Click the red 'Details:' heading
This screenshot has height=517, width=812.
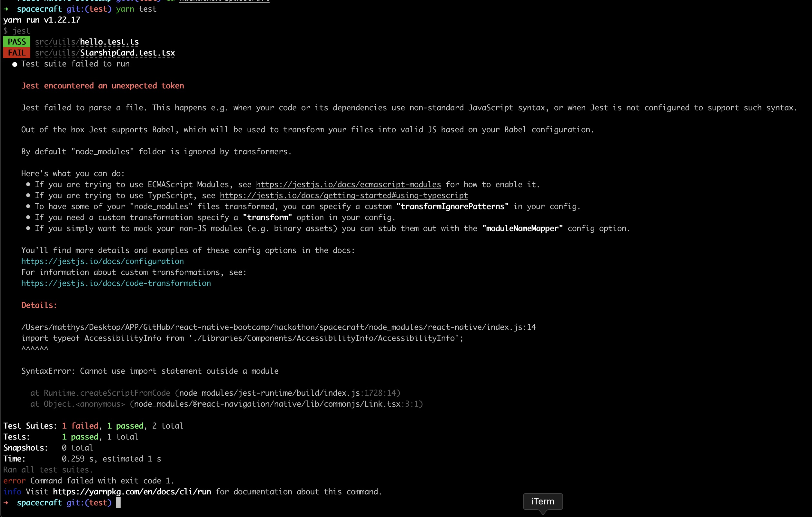[39, 305]
